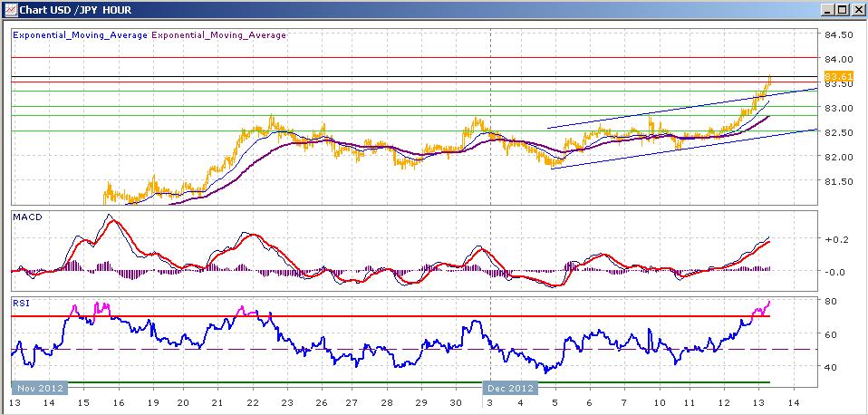Click date label 14 at the axis's right end
868x415 pixels.
[x=794, y=403]
